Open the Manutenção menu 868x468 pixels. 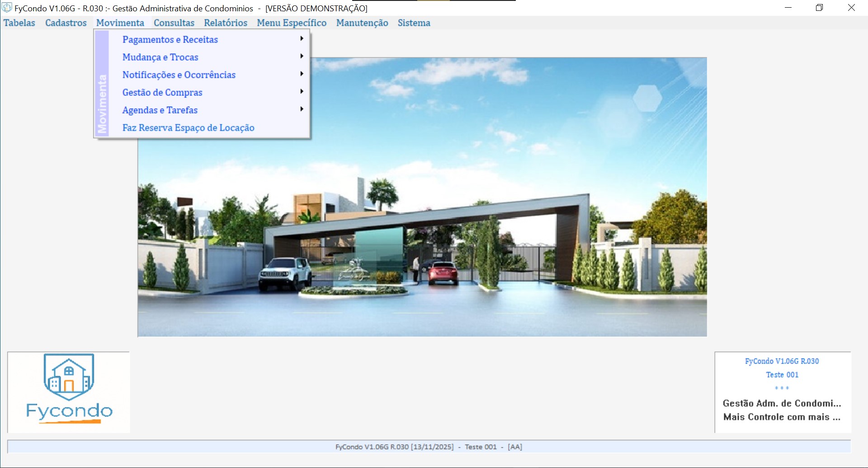click(362, 23)
